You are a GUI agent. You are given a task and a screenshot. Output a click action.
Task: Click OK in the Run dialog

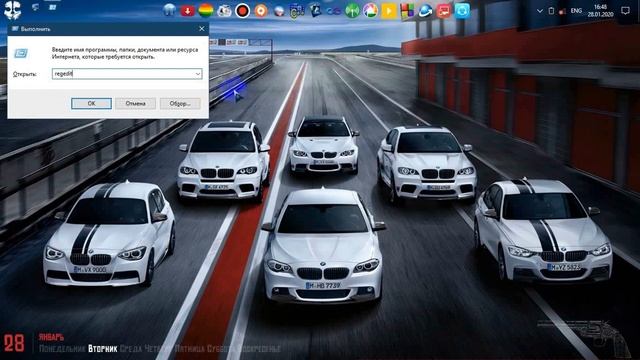point(91,104)
